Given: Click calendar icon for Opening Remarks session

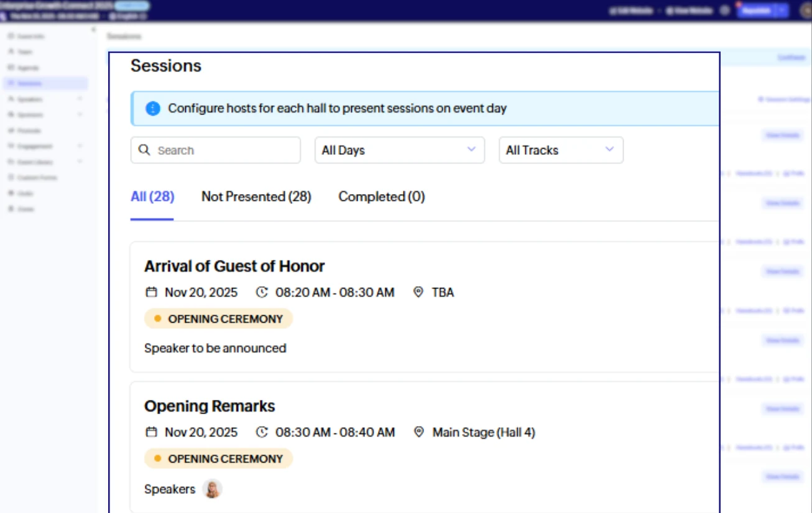Looking at the screenshot, I should pos(150,432).
